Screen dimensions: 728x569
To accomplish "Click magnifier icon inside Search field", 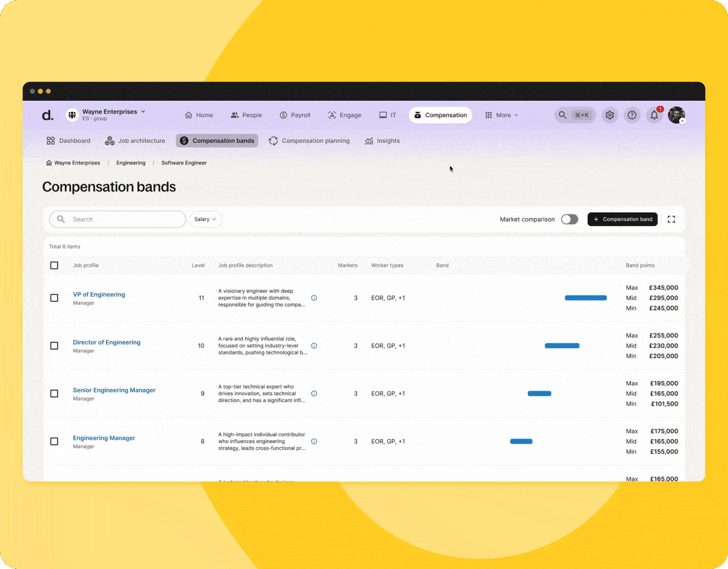I will [x=61, y=219].
